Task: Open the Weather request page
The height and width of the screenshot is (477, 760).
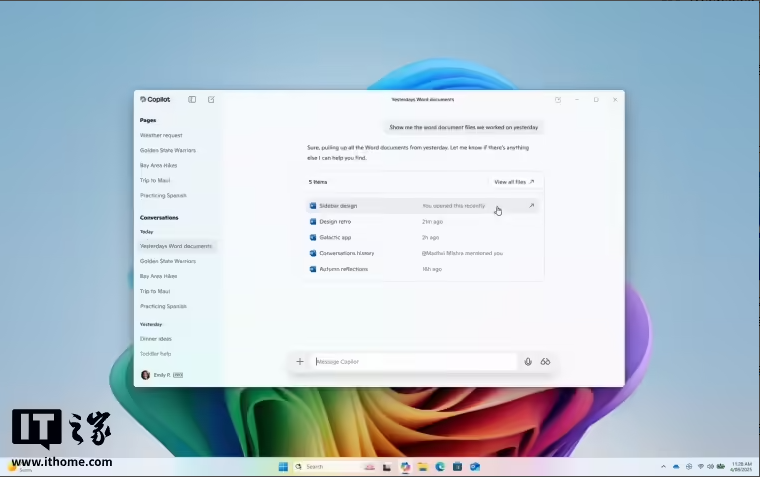Action: [x=161, y=135]
